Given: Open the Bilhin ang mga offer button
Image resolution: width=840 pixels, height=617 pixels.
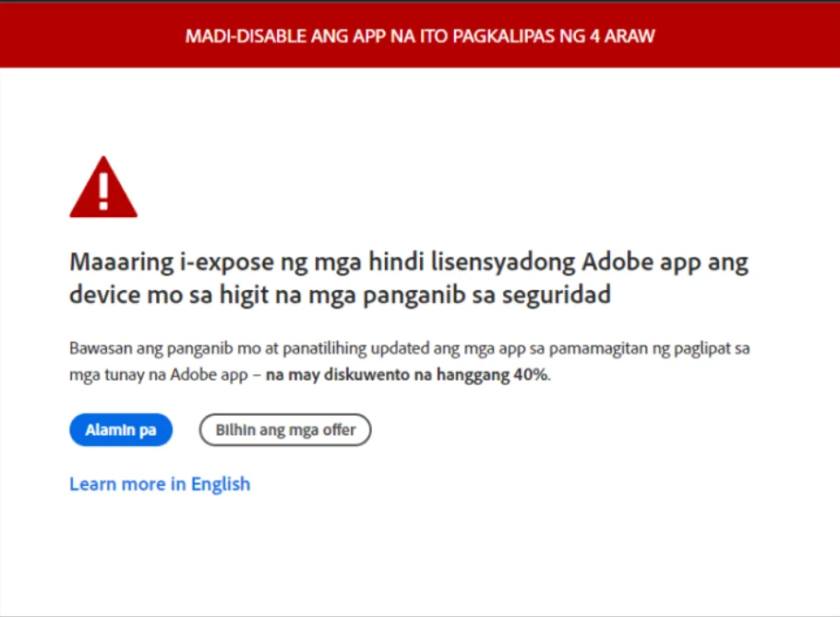Looking at the screenshot, I should click(285, 429).
